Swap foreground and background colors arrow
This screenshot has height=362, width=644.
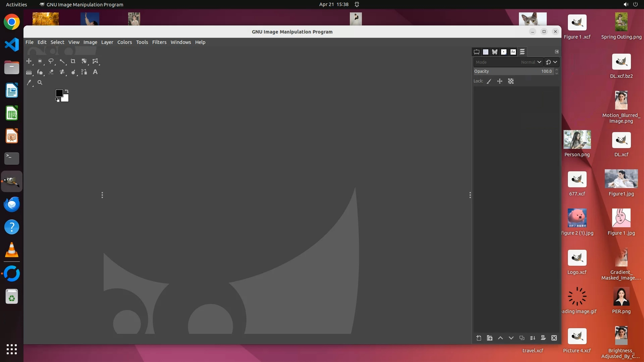tap(67, 91)
